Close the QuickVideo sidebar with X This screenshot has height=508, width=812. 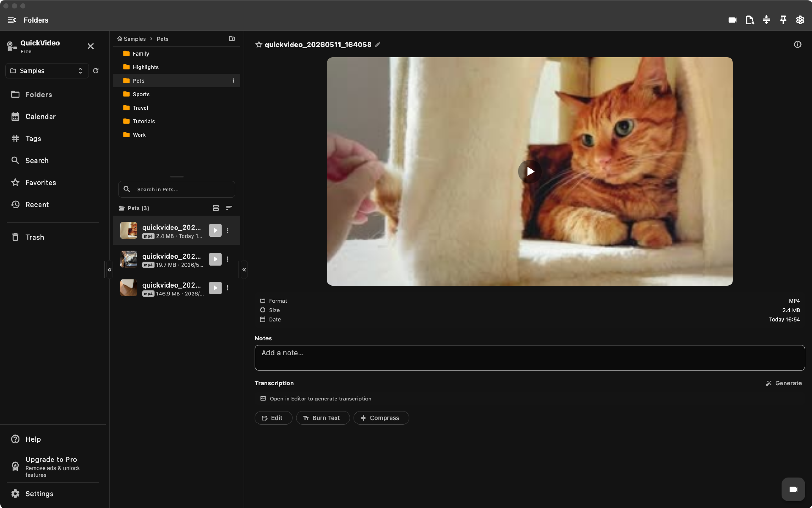91,46
